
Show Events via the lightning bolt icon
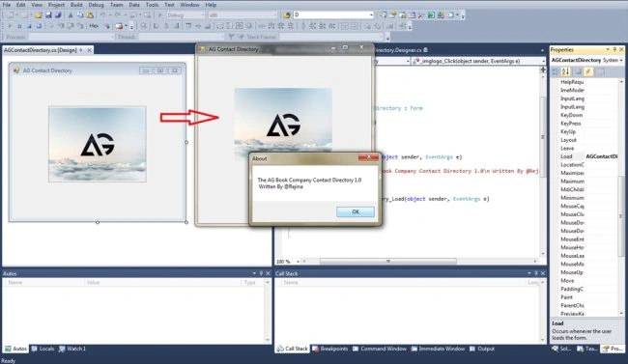coord(588,71)
